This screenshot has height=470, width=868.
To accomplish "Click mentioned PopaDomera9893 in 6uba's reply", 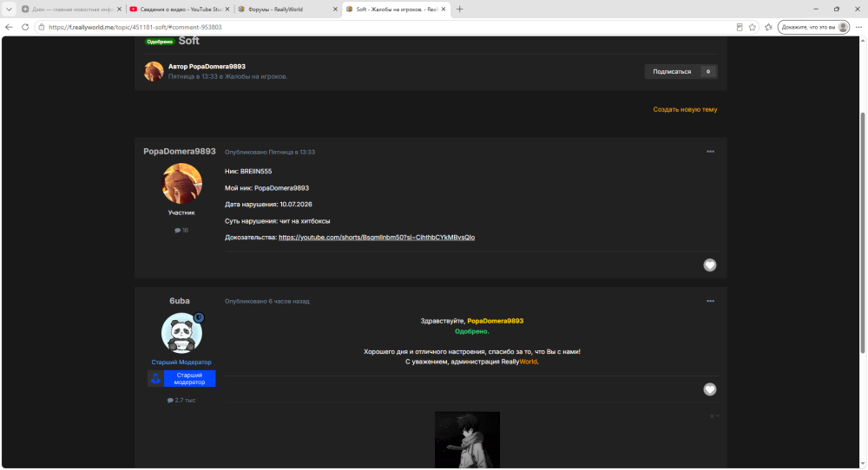I will pyautogui.click(x=495, y=321).
